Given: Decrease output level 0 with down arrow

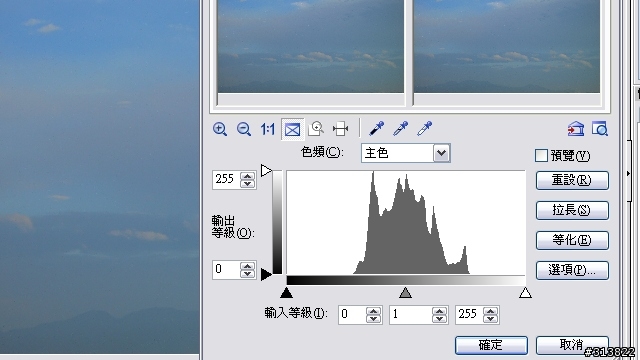Looking at the screenshot, I should tap(248, 274).
